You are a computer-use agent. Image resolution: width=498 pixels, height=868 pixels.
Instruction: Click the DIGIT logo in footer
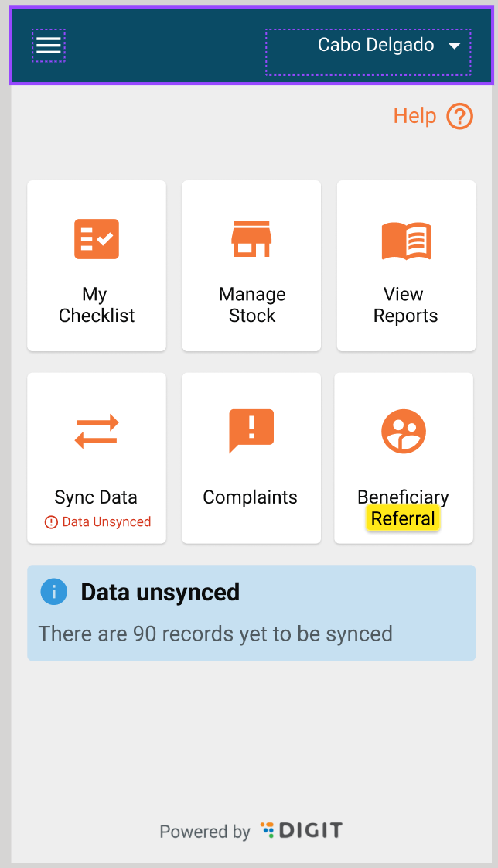coord(302,831)
